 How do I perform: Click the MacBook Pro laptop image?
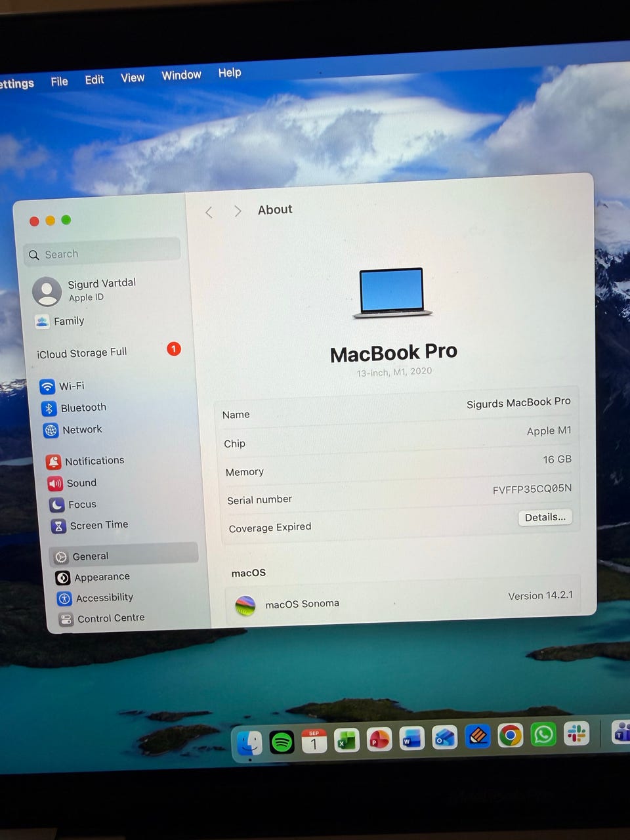pos(392,293)
